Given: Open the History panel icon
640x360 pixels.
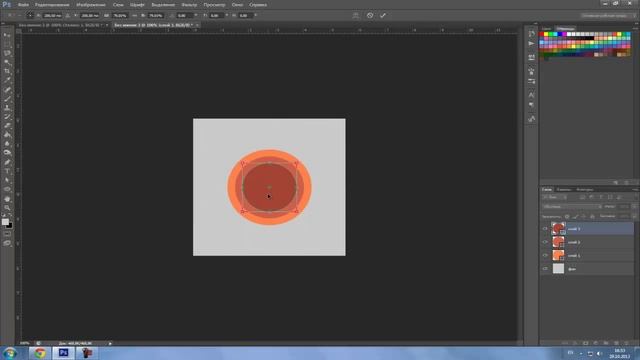Looking at the screenshot, I should tap(531, 33).
